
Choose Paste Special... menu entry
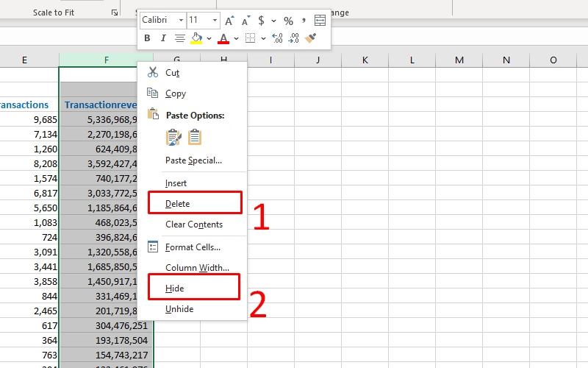coord(192,160)
